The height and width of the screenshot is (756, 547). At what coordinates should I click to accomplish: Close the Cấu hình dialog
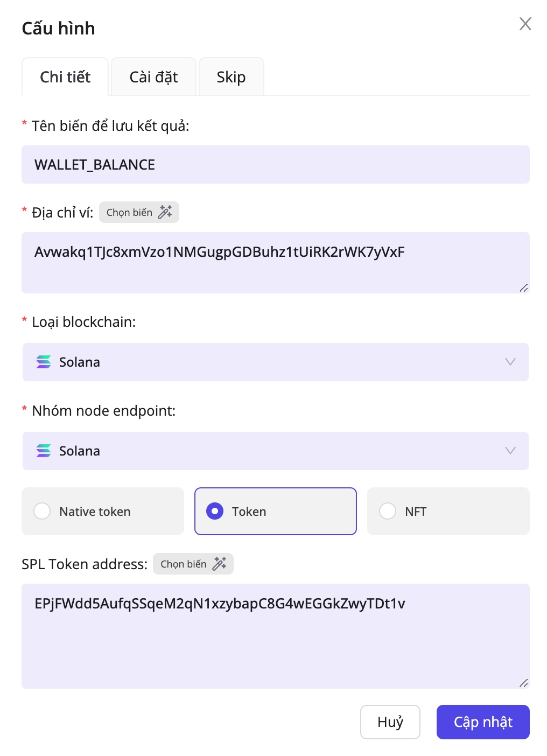pos(525,24)
